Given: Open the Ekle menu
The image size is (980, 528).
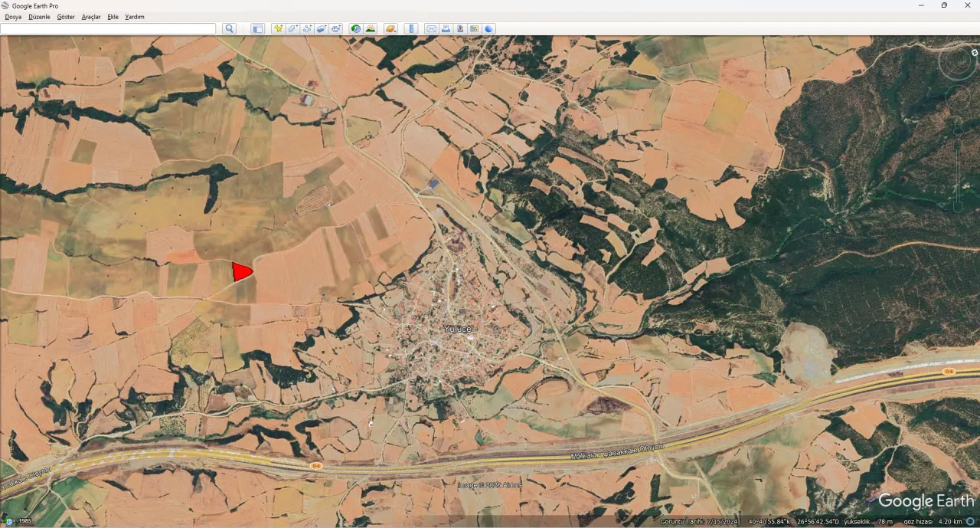Looking at the screenshot, I should coord(113,17).
